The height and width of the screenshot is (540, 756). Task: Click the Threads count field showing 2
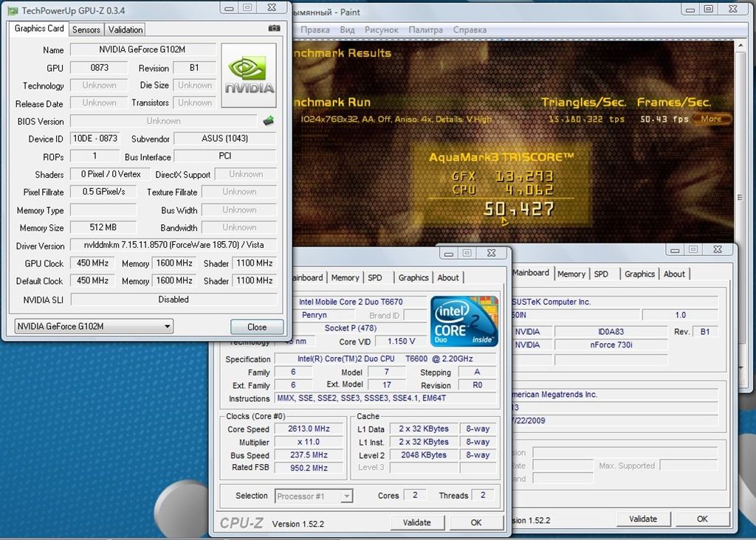pos(483,495)
